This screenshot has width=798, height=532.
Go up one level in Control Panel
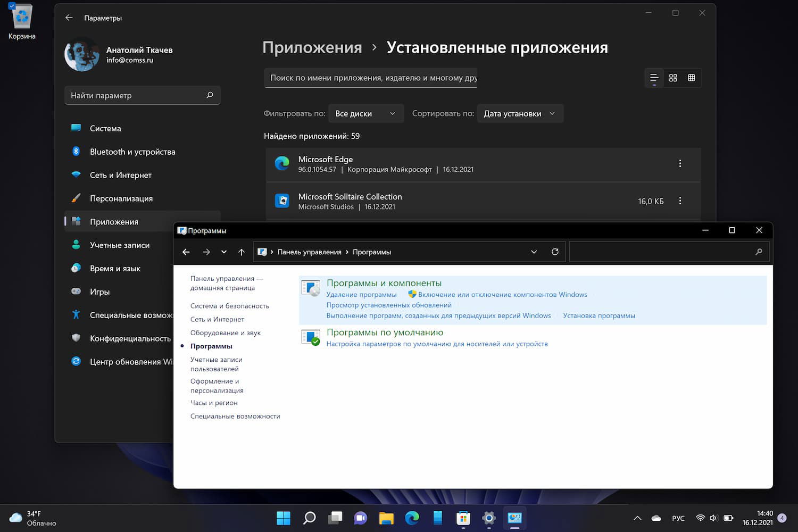click(242, 252)
